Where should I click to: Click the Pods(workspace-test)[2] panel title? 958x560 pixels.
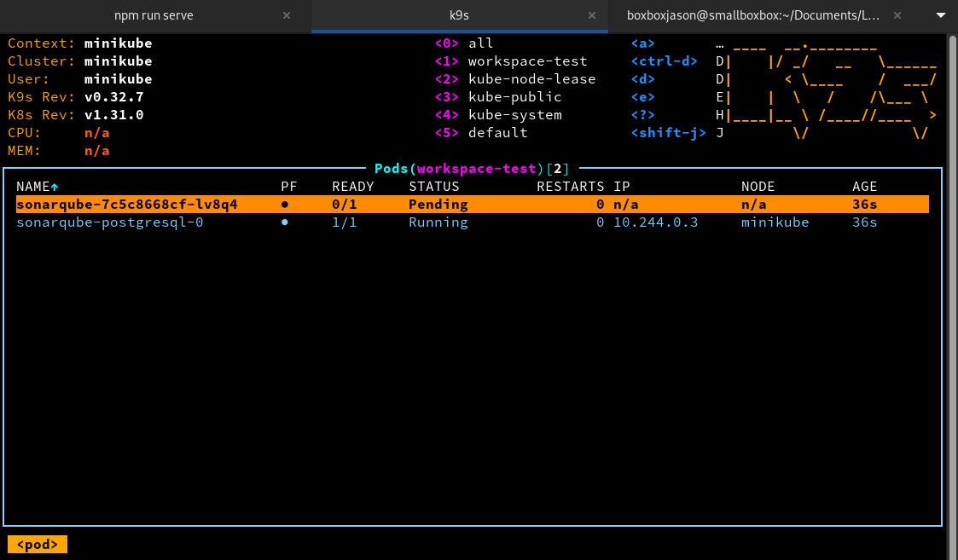472,169
